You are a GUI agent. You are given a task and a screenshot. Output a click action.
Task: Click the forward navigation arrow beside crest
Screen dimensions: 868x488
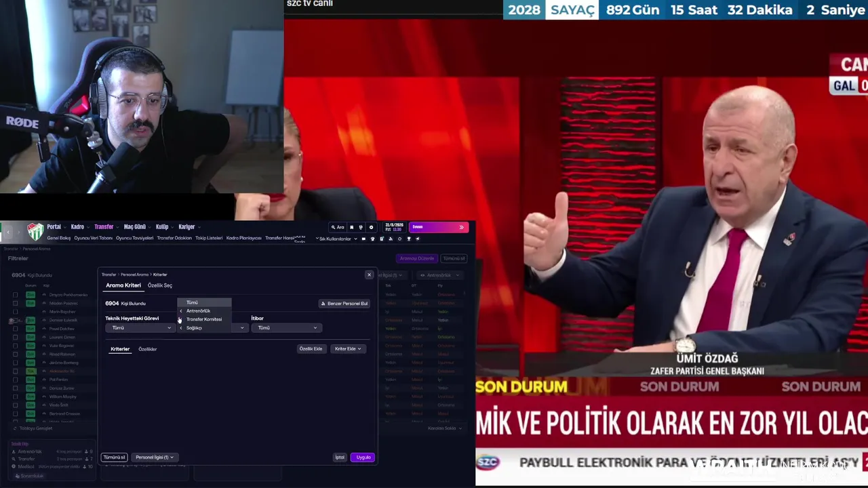pyautogui.click(x=19, y=232)
